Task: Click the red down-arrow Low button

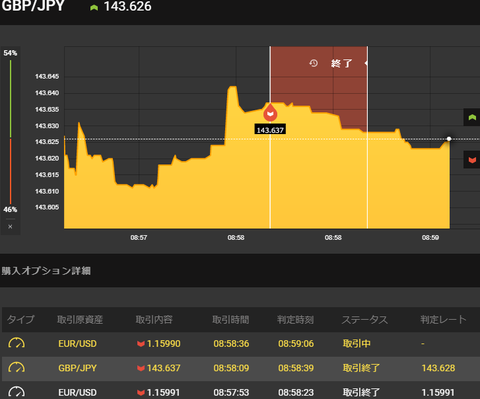Action: click(472, 160)
